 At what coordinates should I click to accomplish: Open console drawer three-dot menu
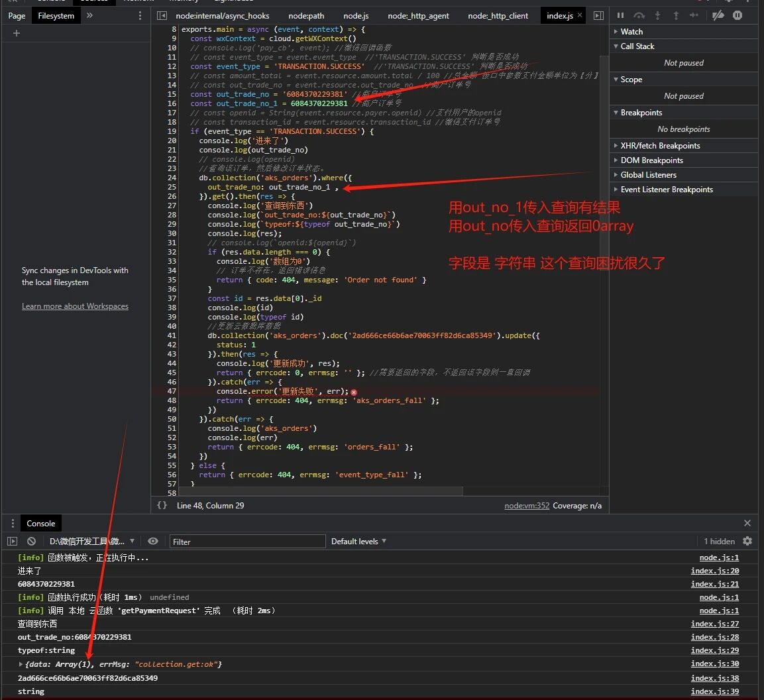click(13, 523)
